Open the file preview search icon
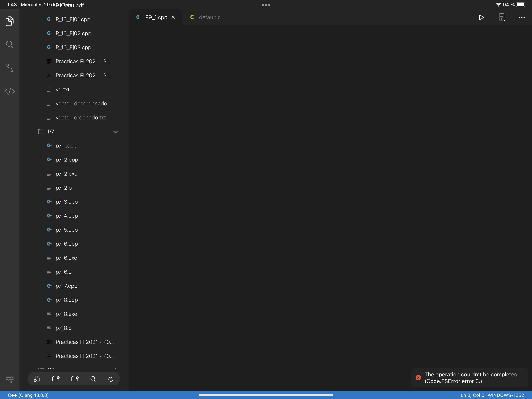The image size is (532, 399). click(x=502, y=17)
